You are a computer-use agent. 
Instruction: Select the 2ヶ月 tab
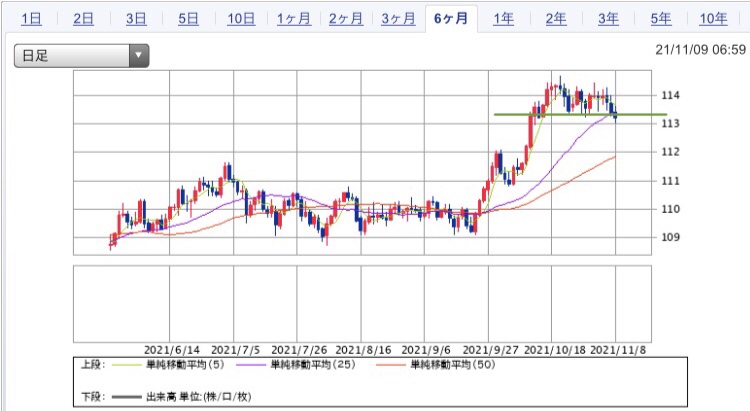[346, 19]
